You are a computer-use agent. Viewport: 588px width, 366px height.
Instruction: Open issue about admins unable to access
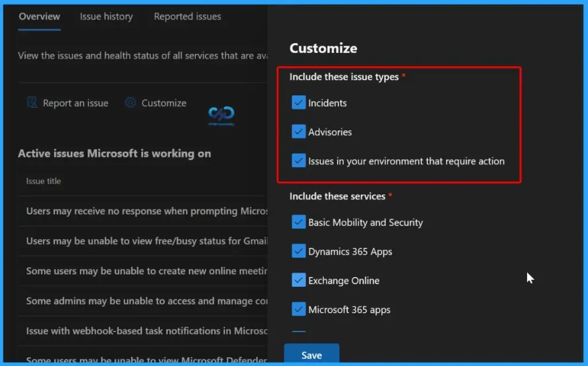(147, 301)
